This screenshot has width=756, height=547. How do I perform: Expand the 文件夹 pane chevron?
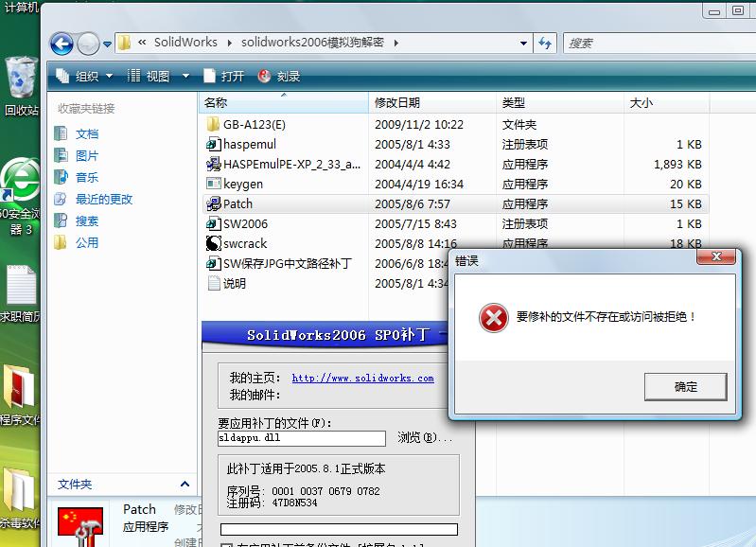click(185, 484)
